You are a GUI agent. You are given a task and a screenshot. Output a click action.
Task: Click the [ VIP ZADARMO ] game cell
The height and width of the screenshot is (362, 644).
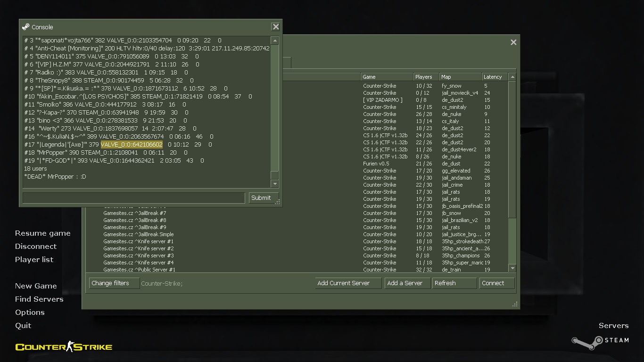point(383,100)
